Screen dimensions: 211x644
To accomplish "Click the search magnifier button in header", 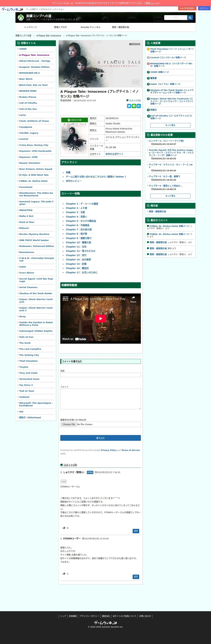I will (x=190, y=18).
